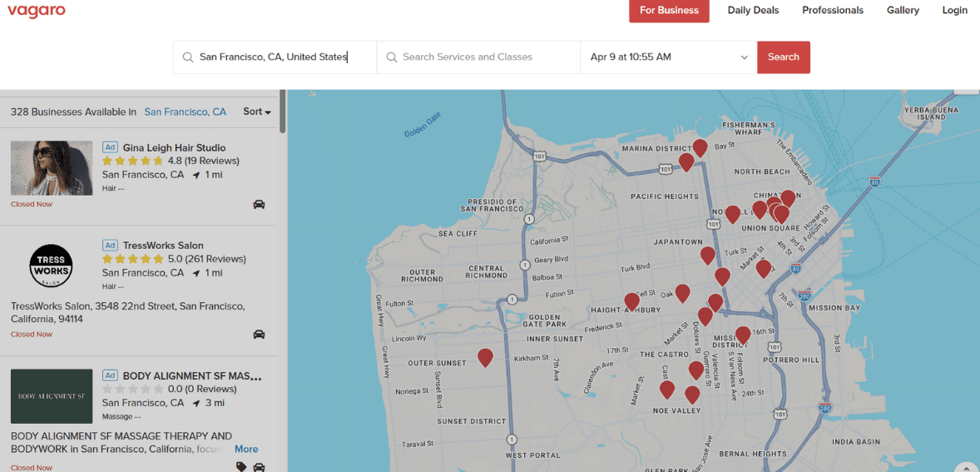Open the TressWorks Salon logo thumbnail
Image resolution: width=980 pixels, height=472 pixels.
[x=52, y=266]
